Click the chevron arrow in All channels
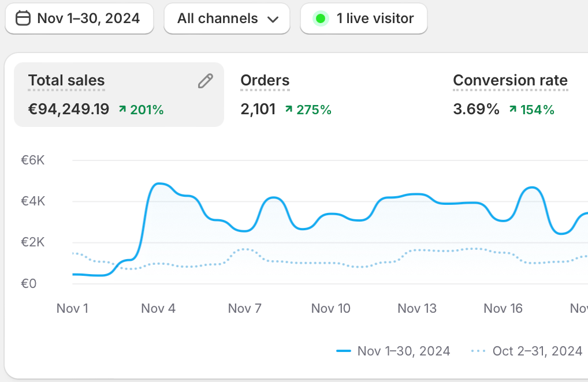 273,19
